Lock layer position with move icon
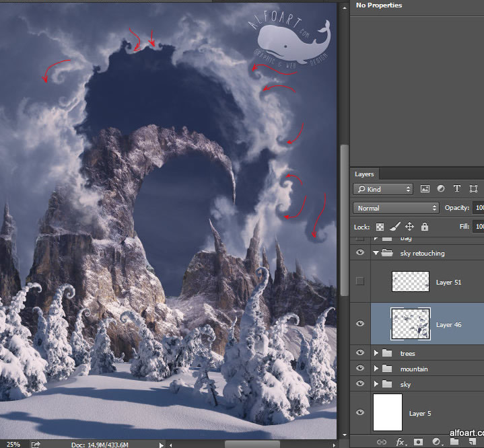This screenshot has height=448, width=484. (409, 227)
